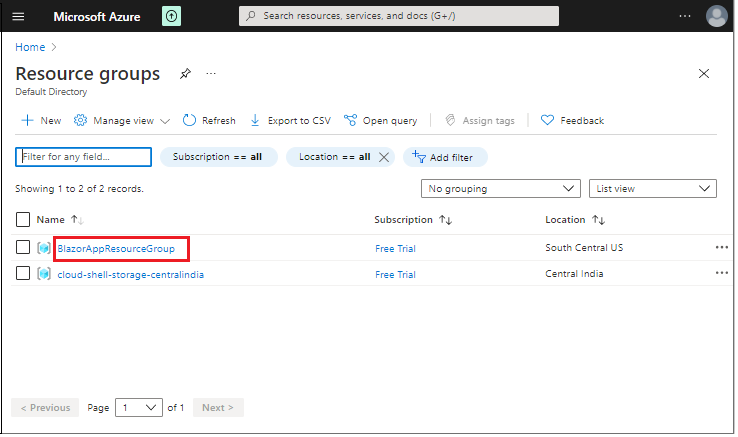Screen dimensions: 738x437
Task: Export the list to CSV
Action: (x=290, y=121)
